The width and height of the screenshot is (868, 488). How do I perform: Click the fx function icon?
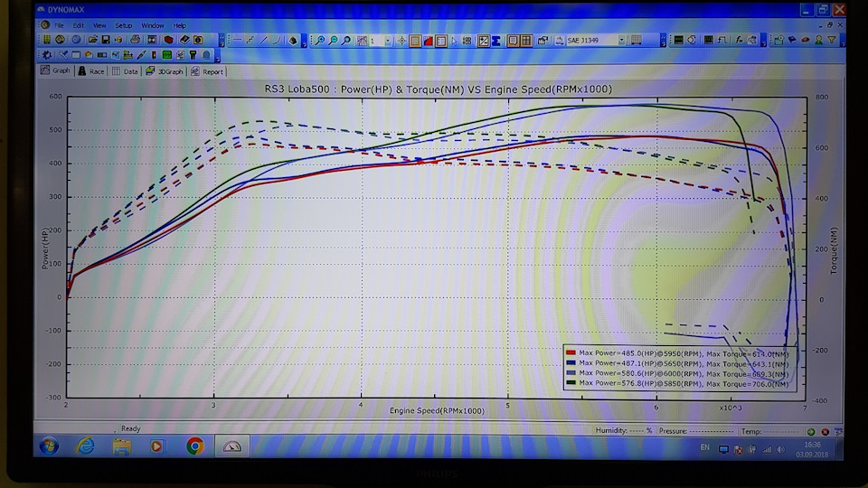tap(739, 40)
